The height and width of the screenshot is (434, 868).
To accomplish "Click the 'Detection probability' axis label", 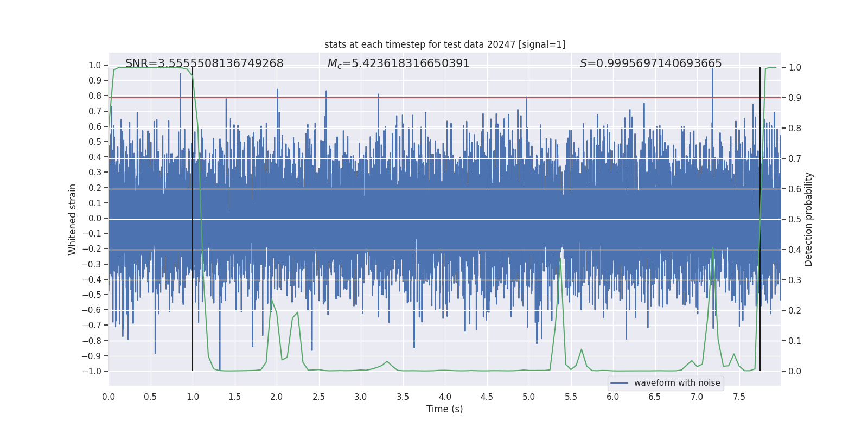I will [808, 219].
